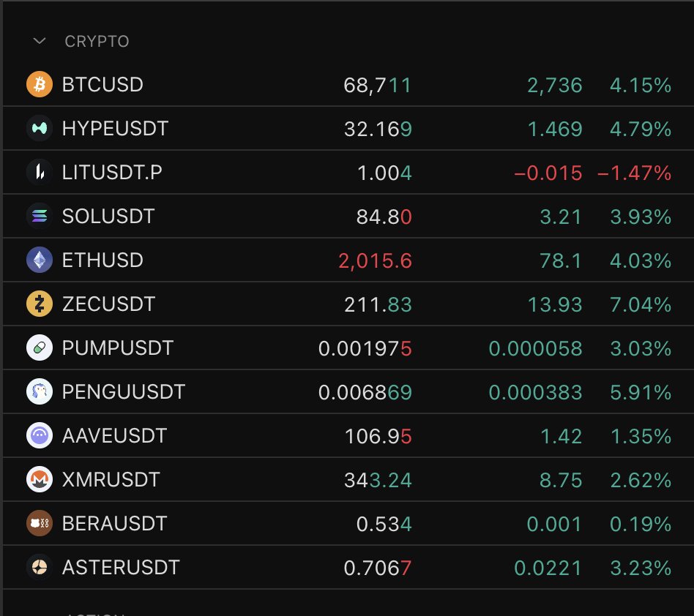The image size is (694, 616).
Task: Select the ZECUSDT symbol
Action: click(x=108, y=304)
